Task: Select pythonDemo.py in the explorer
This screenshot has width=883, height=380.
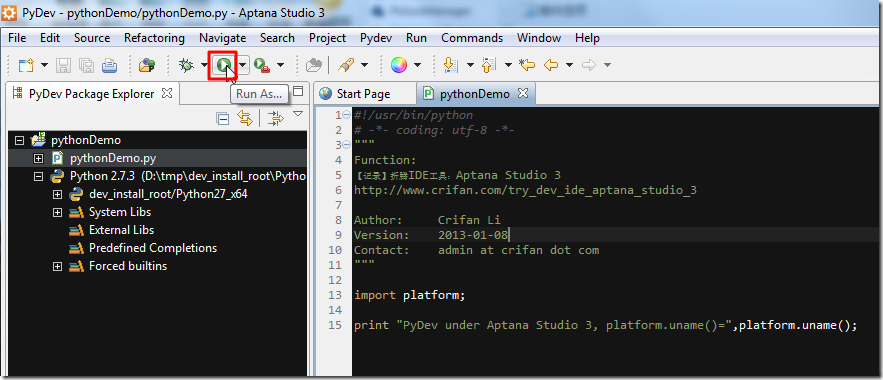Action: (x=113, y=158)
